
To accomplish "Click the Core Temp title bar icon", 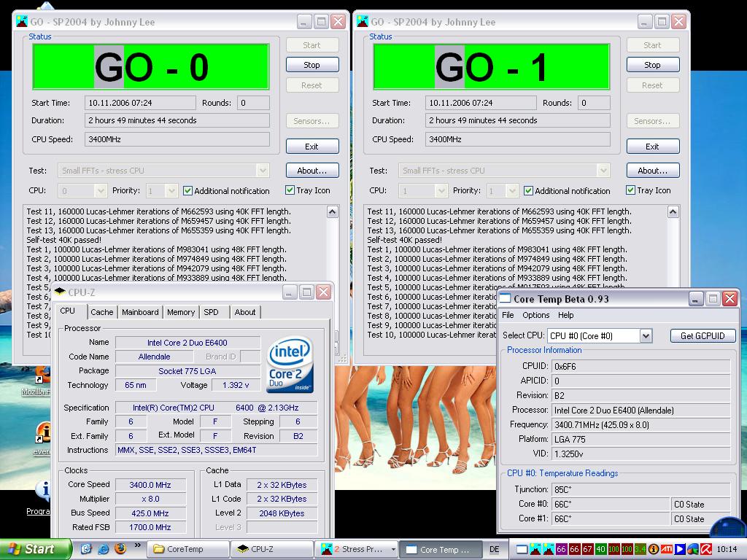I will point(506,298).
